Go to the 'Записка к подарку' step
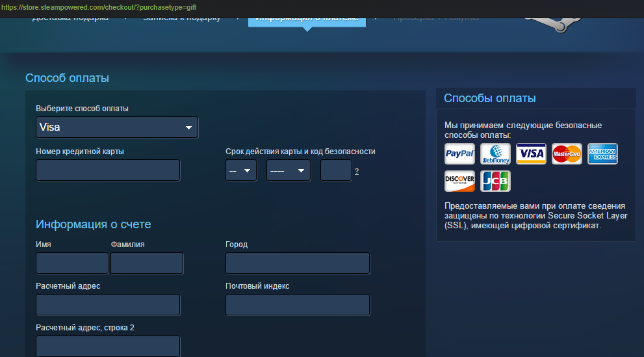This screenshot has width=644, height=357. (x=181, y=18)
